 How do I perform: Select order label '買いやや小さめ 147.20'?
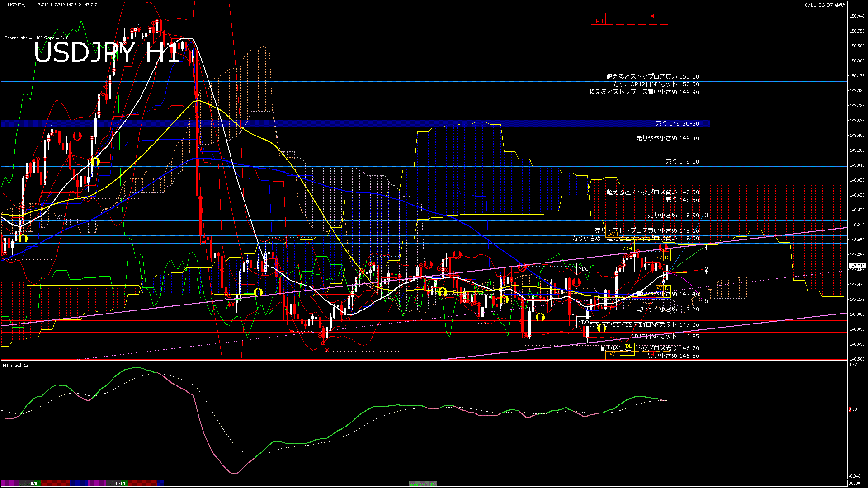click(668, 310)
